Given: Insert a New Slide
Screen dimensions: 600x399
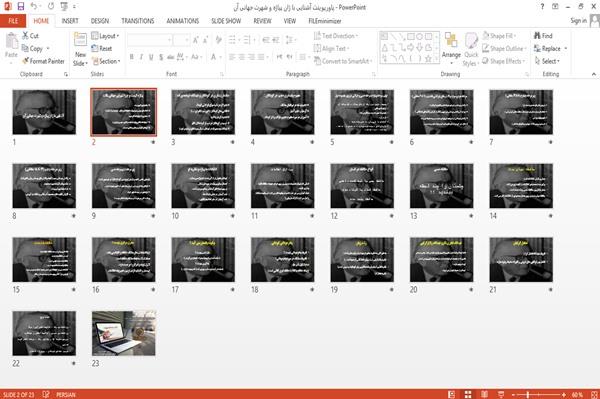Looking at the screenshot, I should tap(80, 50).
